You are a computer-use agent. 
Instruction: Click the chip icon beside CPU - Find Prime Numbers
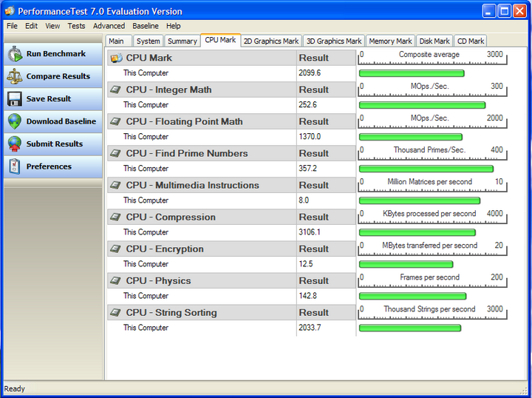tap(115, 153)
